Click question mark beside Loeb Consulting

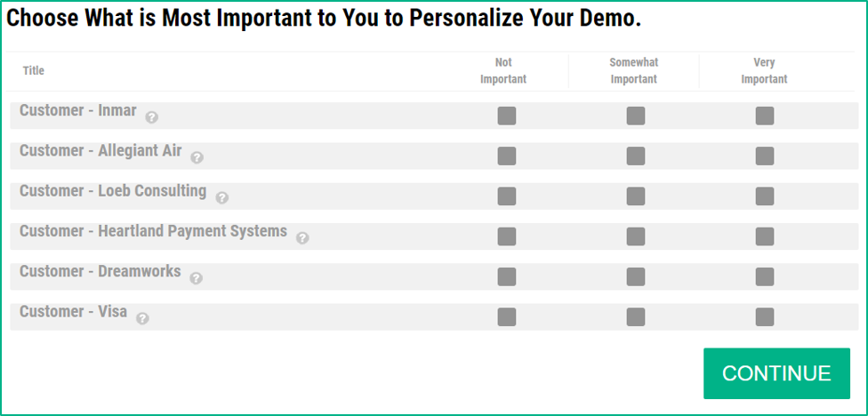point(222,198)
